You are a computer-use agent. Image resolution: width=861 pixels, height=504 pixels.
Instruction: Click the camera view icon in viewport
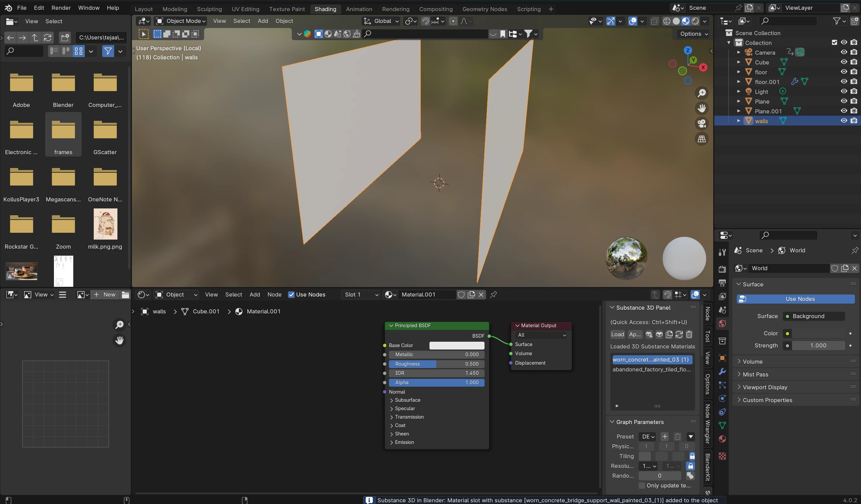coord(701,123)
